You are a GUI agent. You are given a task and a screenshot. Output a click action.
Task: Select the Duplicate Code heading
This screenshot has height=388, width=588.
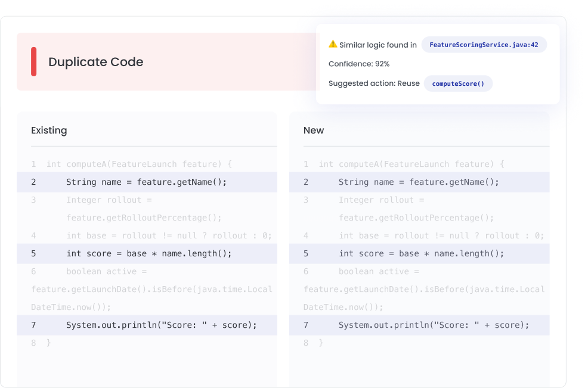(x=95, y=62)
